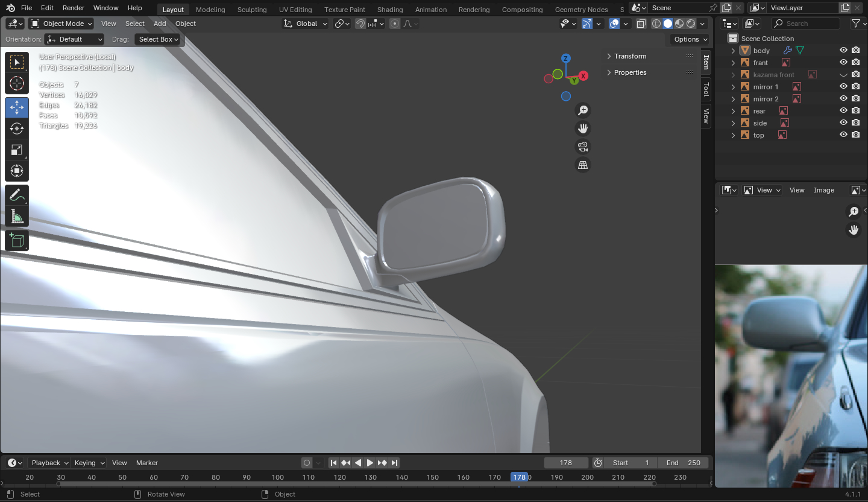Viewport: 868px width, 502px height.
Task: Open the Keying dropdown in timeline
Action: [x=89, y=463]
